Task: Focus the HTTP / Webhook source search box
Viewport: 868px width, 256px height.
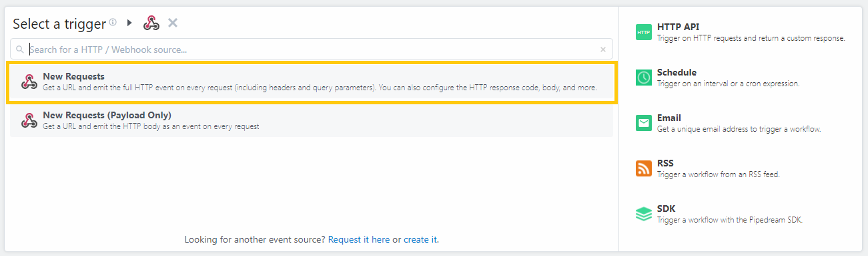Action: pos(312,49)
